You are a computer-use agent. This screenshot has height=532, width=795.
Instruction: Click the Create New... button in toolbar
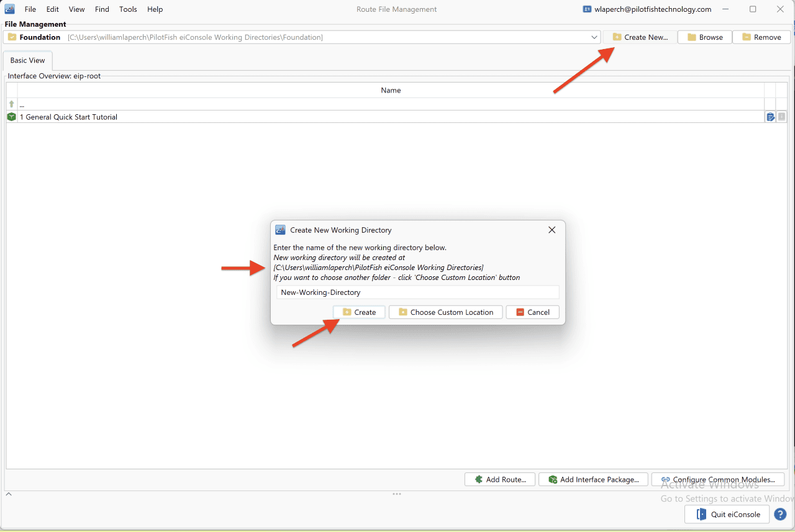[x=640, y=37]
